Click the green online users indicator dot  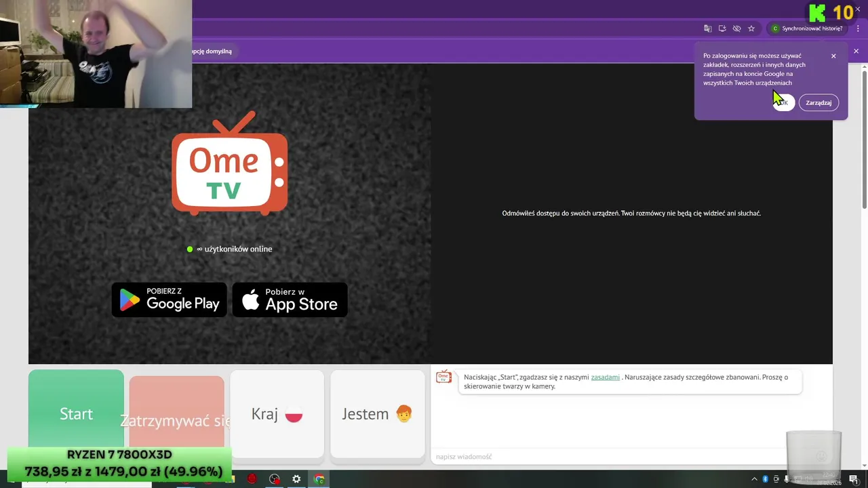[190, 249]
